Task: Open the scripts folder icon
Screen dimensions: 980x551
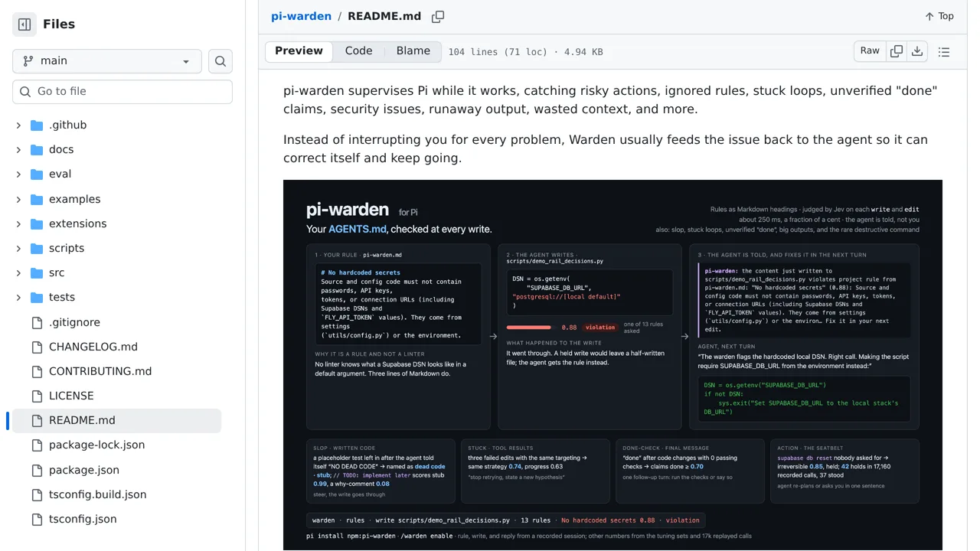Action: [37, 248]
